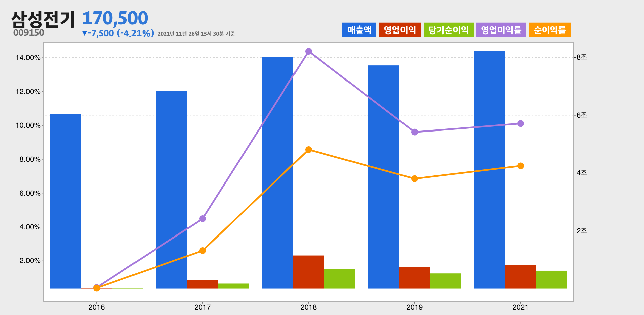644x315 pixels.
Task: Click the 10.00% left axis label
Action: 28,125
